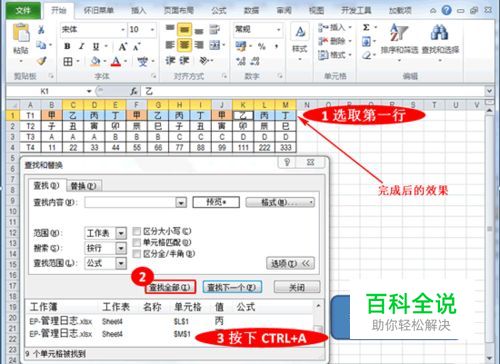Open the Name Box dropdown arrow
This screenshot has height=364, width=500.
[x=89, y=91]
